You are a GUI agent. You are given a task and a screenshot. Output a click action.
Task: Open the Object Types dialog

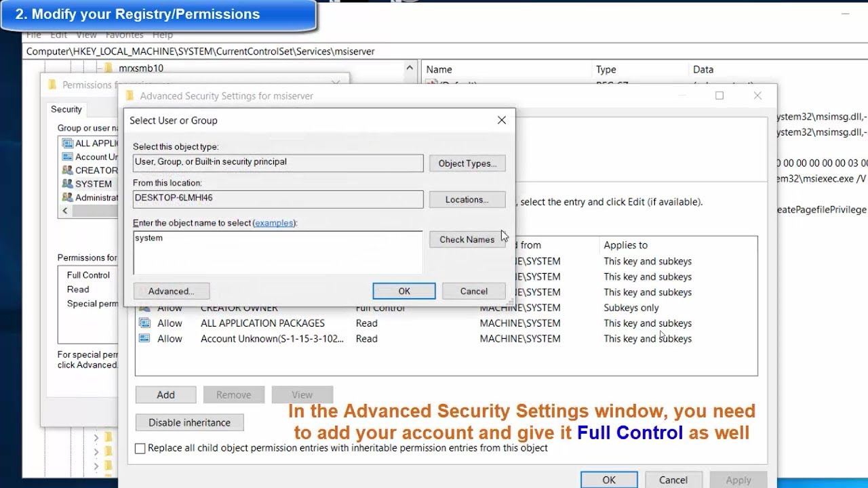[467, 163]
